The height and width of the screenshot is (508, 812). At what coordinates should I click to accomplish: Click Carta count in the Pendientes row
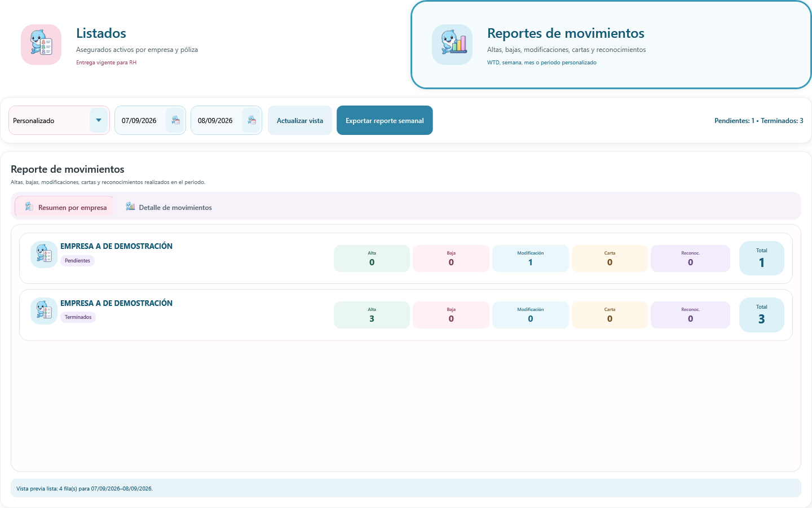click(610, 259)
